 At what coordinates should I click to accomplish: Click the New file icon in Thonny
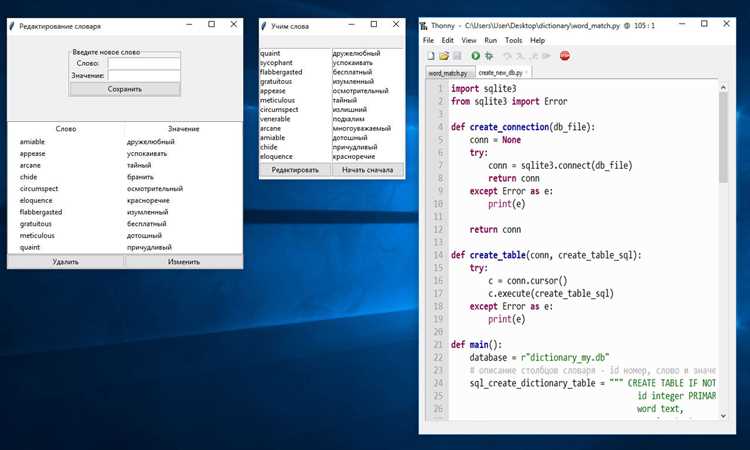pos(431,56)
